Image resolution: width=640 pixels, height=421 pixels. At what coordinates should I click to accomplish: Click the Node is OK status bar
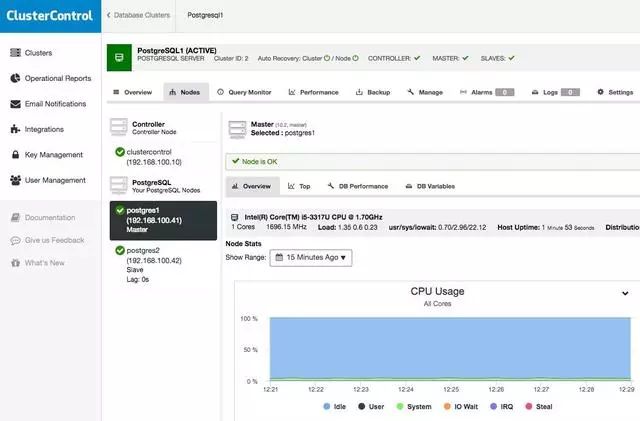(433, 162)
